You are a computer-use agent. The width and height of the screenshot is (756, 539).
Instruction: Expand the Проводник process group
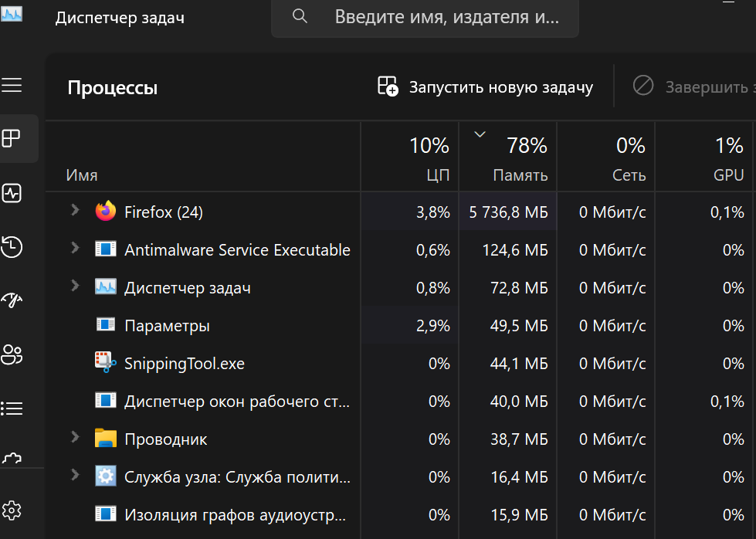(x=75, y=437)
